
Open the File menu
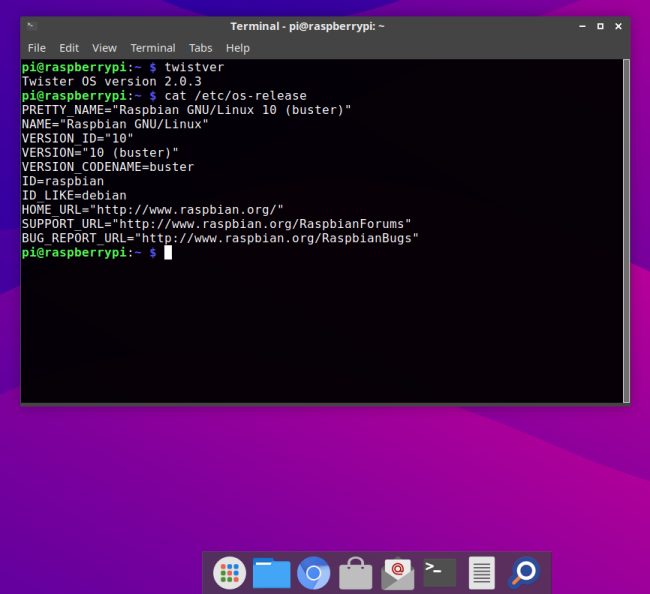(x=36, y=48)
